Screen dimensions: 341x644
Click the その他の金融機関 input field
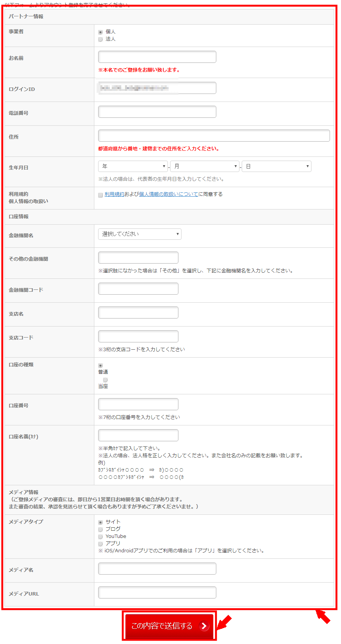(x=138, y=258)
